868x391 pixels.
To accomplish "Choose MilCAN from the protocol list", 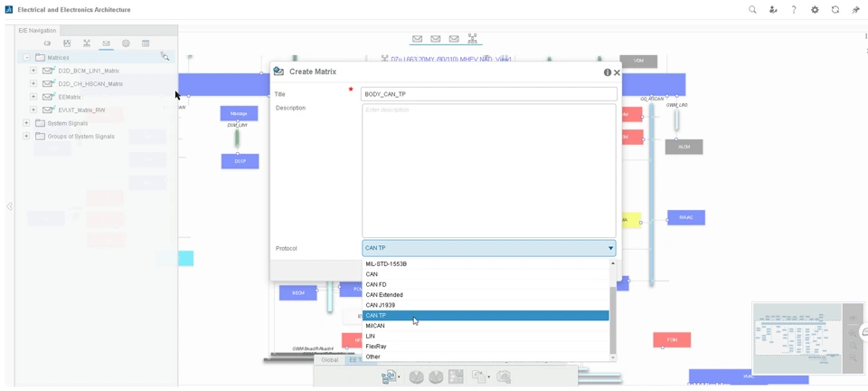I will pos(486,326).
